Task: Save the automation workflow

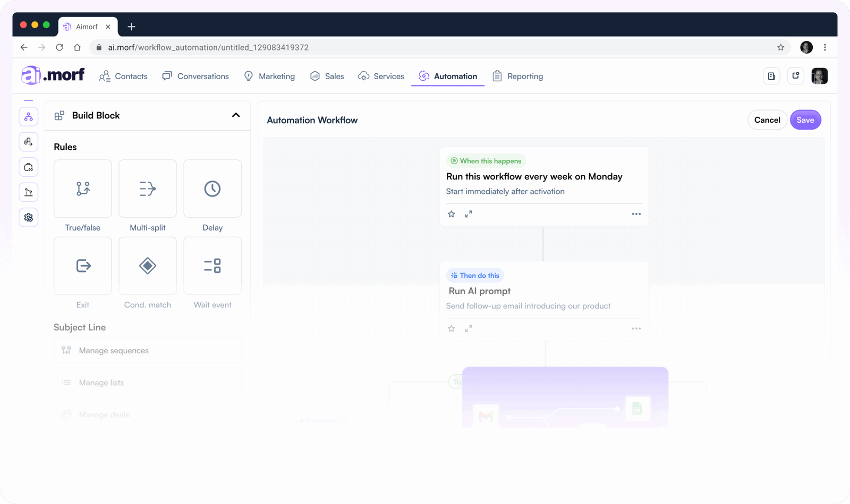Action: (x=805, y=120)
